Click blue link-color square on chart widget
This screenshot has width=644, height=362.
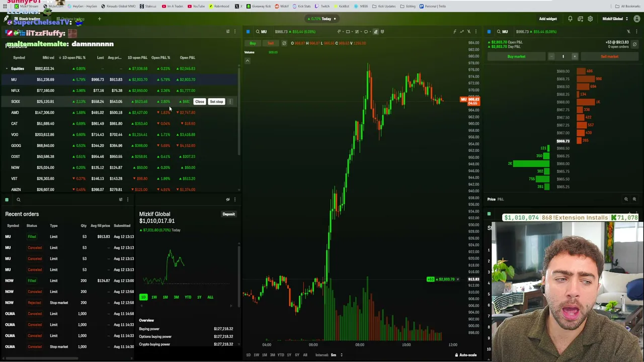tap(248, 32)
